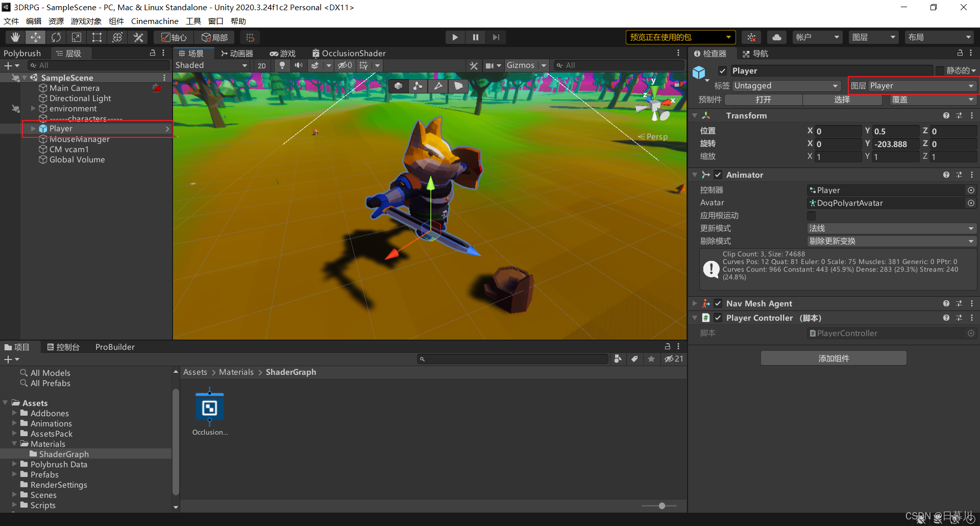Pause the game playback

point(476,37)
